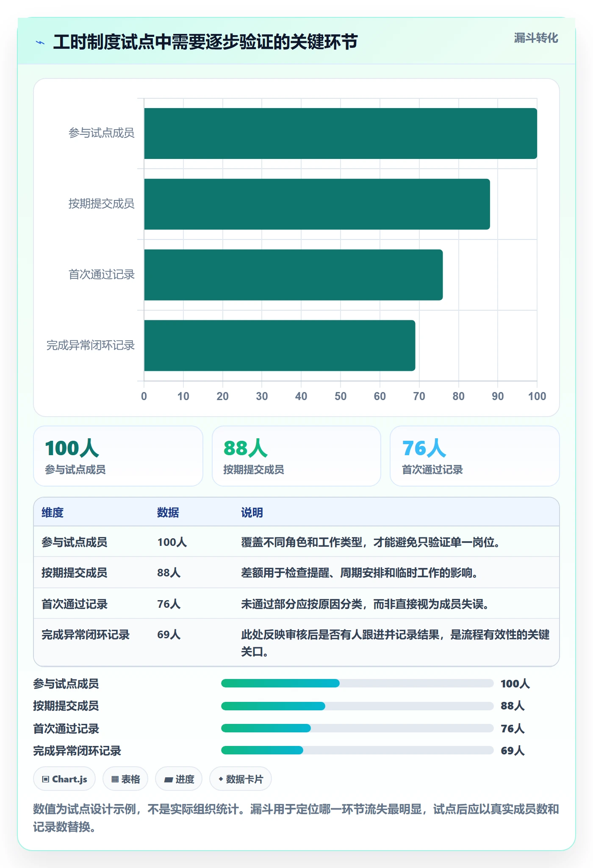Click the 69人 table cell
Image resolution: width=593 pixels, height=868 pixels.
(169, 634)
